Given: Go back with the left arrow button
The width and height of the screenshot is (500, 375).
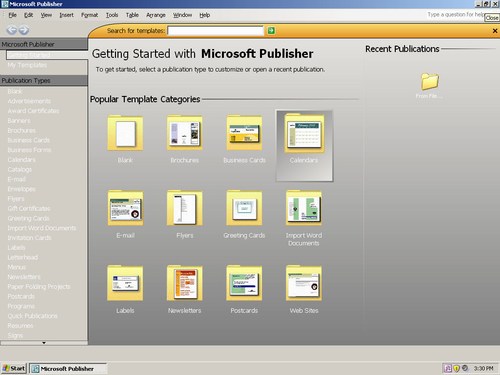Looking at the screenshot, I should click(x=12, y=30).
